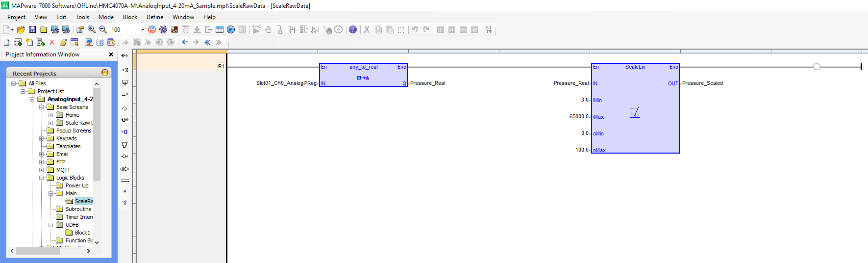The width and height of the screenshot is (868, 263).
Task: Click the blue gear compile icon
Action: point(163,30)
